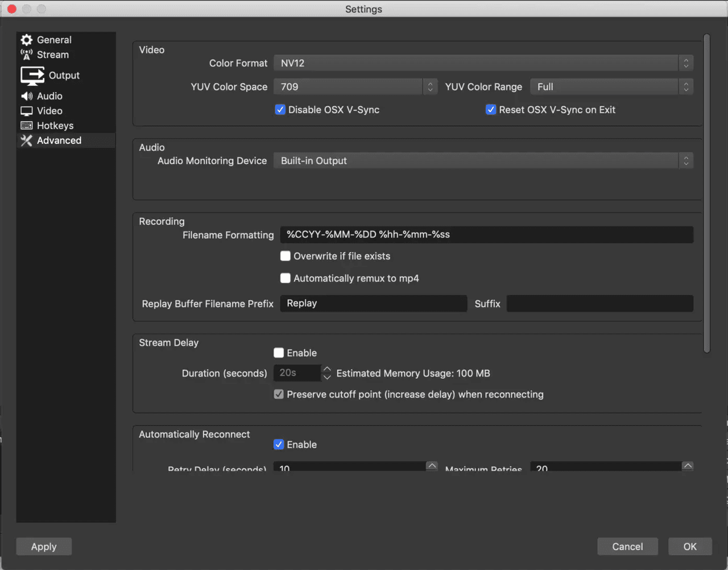Click the OK button

coord(689,546)
